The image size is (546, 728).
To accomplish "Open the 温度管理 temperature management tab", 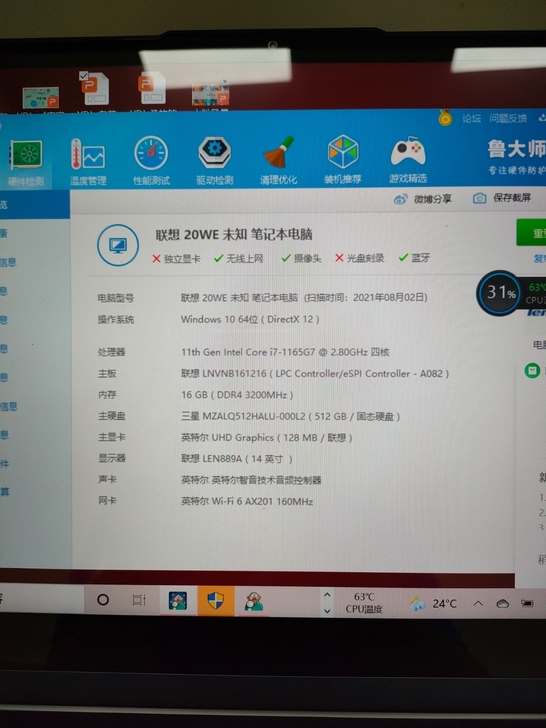I will click(88, 162).
